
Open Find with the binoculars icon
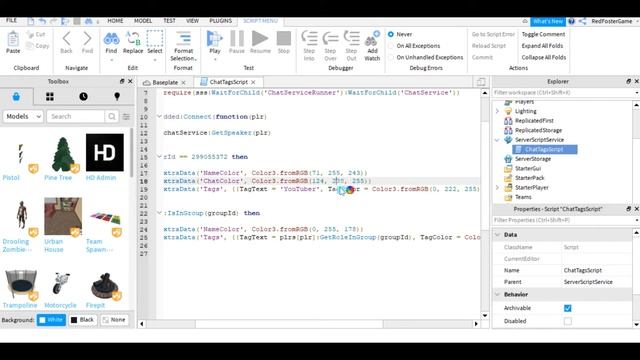[111, 39]
